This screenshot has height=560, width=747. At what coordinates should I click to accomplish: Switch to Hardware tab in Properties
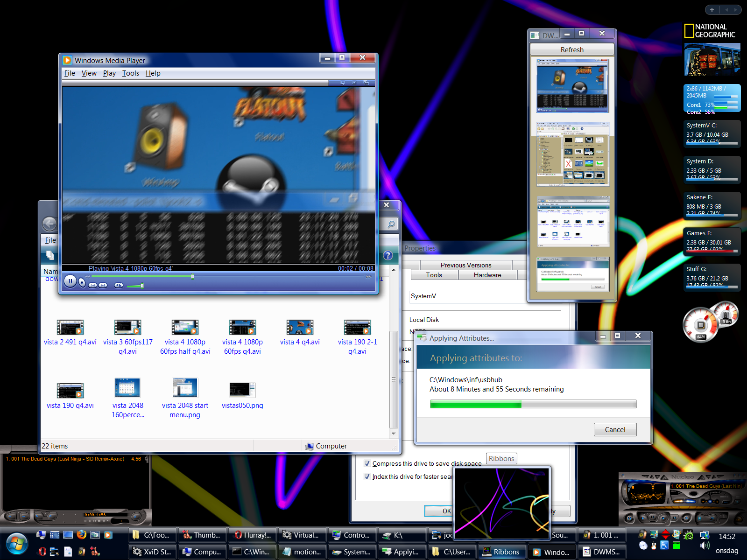tap(487, 275)
